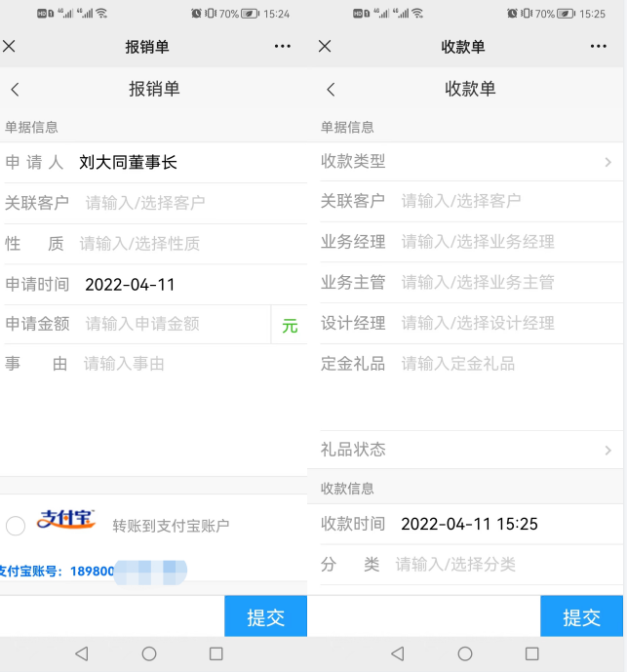This screenshot has height=672, width=627.
Task: Close the 报销单 page with the X icon
Action: point(9,46)
